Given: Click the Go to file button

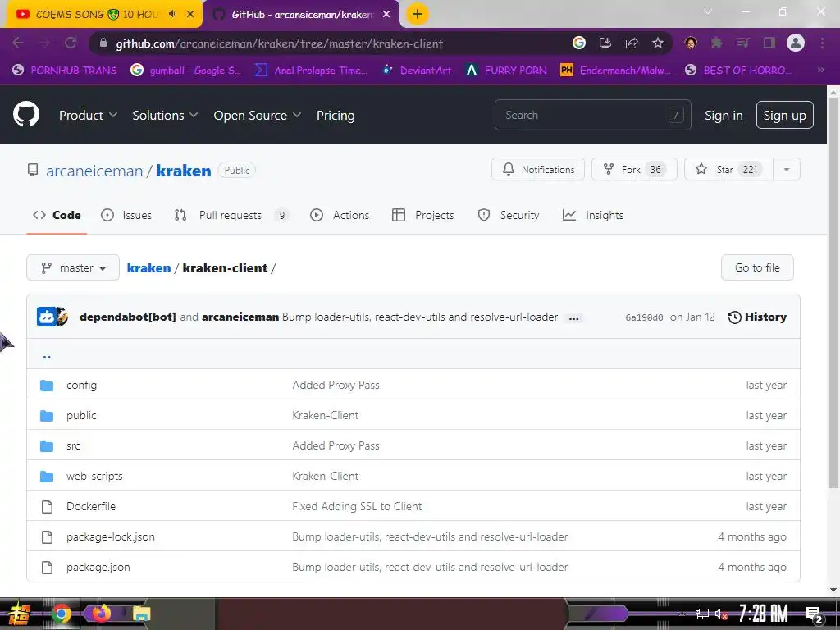Looking at the screenshot, I should tap(757, 267).
